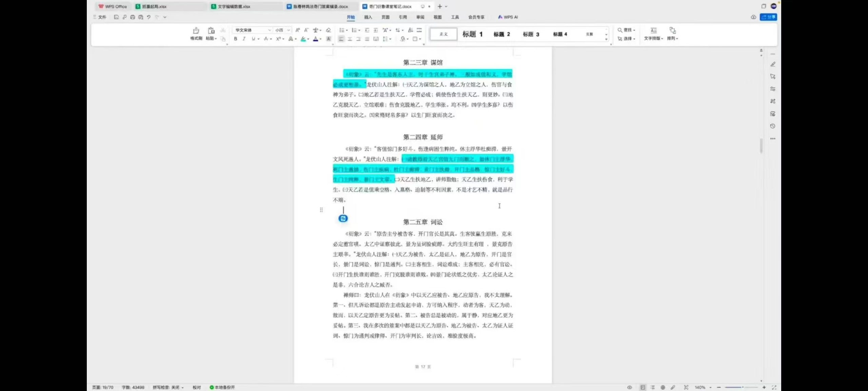Click the vertical scrollbar thumb
This screenshot has height=391, width=868.
point(761,146)
